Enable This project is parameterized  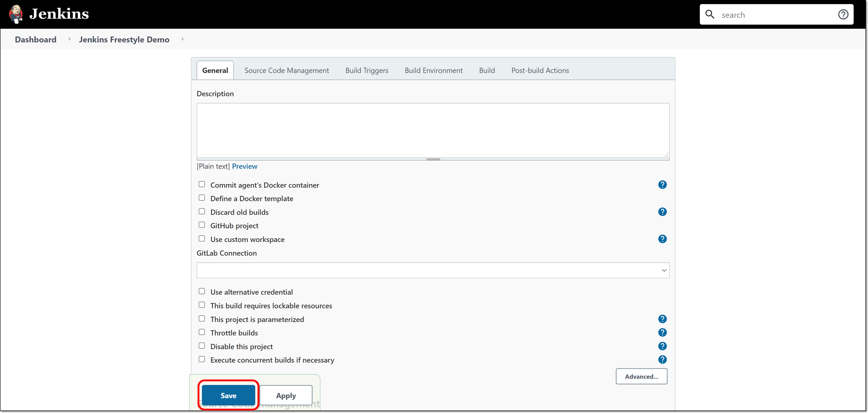[201, 319]
